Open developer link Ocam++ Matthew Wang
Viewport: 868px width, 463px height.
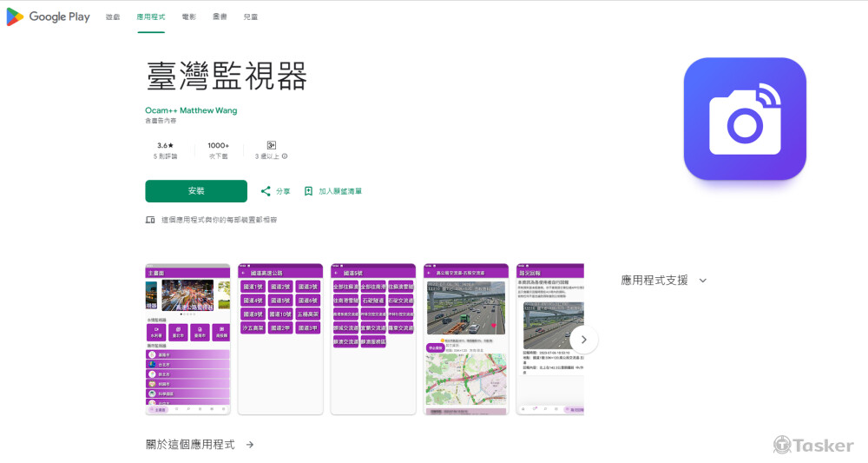191,110
